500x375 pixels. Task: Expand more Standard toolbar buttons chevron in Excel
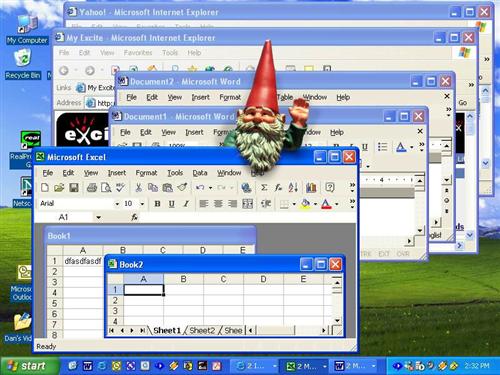coord(352,187)
